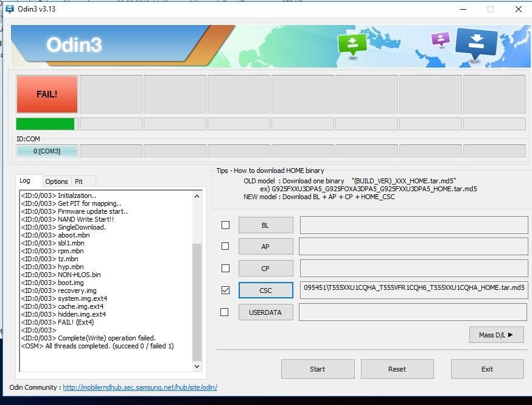Uncheck the CSC checkbox
Image resolution: width=532 pixels, height=405 pixels.
pos(225,291)
